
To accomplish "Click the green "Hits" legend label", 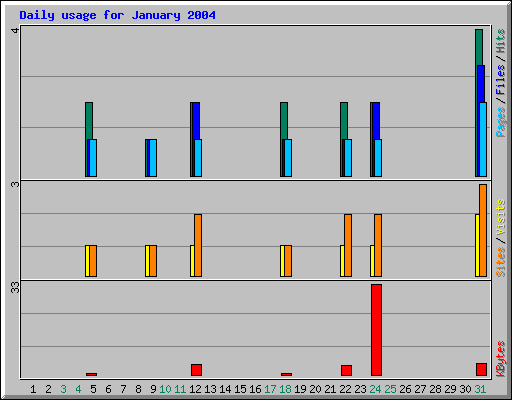I will [x=500, y=41].
